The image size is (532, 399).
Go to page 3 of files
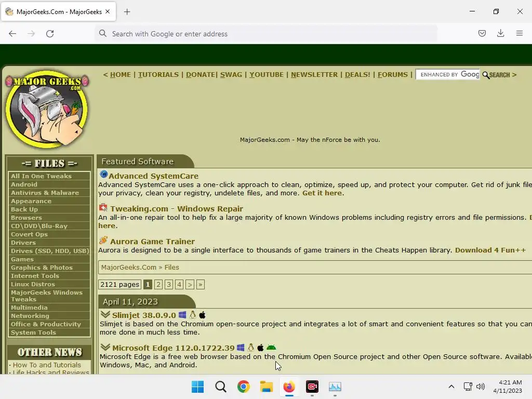pos(169,284)
